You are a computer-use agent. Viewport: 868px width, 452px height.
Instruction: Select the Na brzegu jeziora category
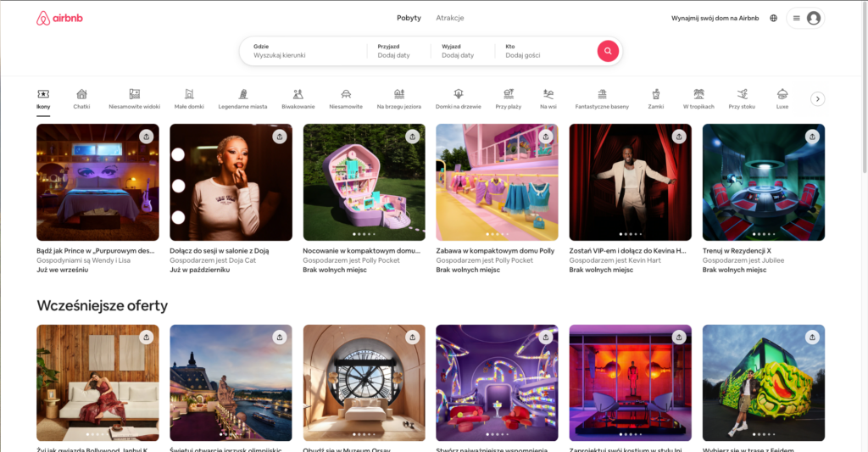point(398,98)
